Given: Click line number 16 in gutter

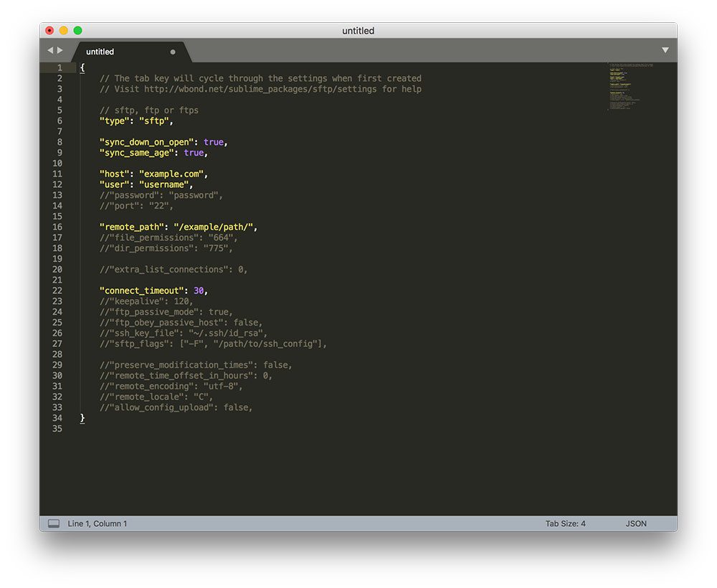Looking at the screenshot, I should pyautogui.click(x=57, y=227).
